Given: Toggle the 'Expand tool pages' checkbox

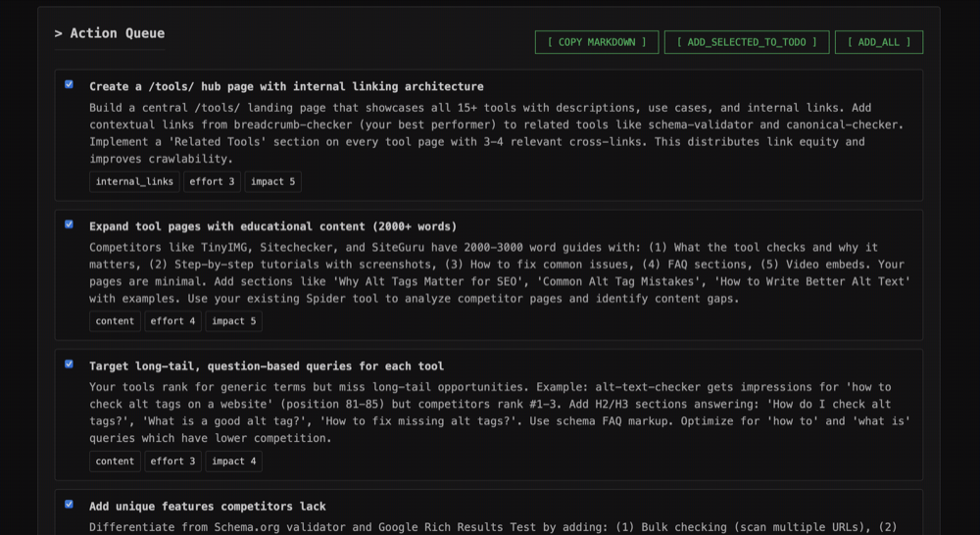Looking at the screenshot, I should 69,224.
